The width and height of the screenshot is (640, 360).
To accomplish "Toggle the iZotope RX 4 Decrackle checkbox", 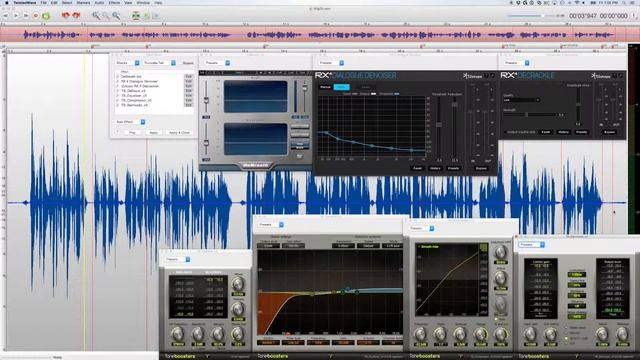I will [x=118, y=86].
